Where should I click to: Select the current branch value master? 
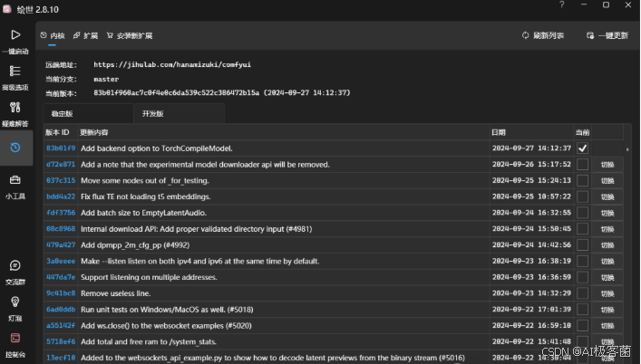[x=106, y=79]
